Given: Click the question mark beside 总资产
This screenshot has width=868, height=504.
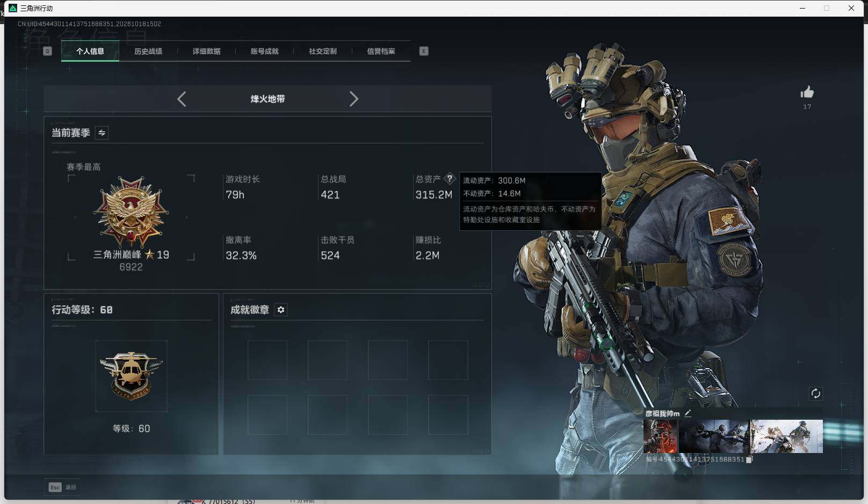Looking at the screenshot, I should [x=450, y=178].
